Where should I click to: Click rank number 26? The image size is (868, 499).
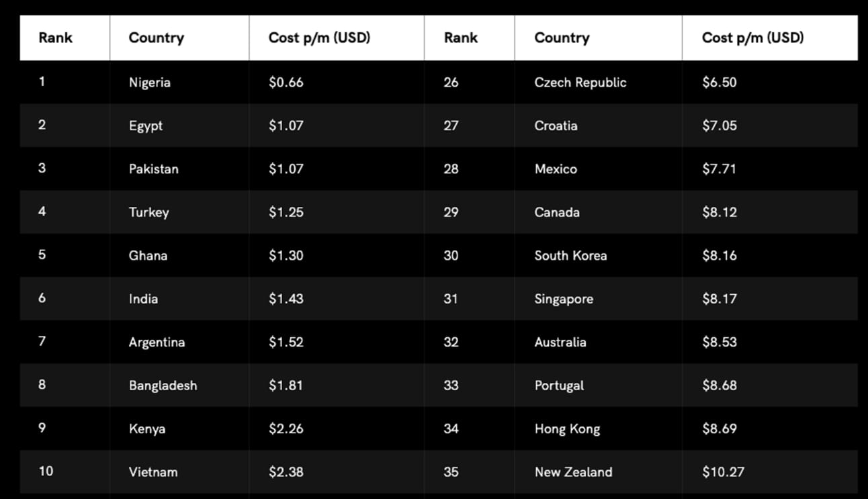tap(451, 83)
